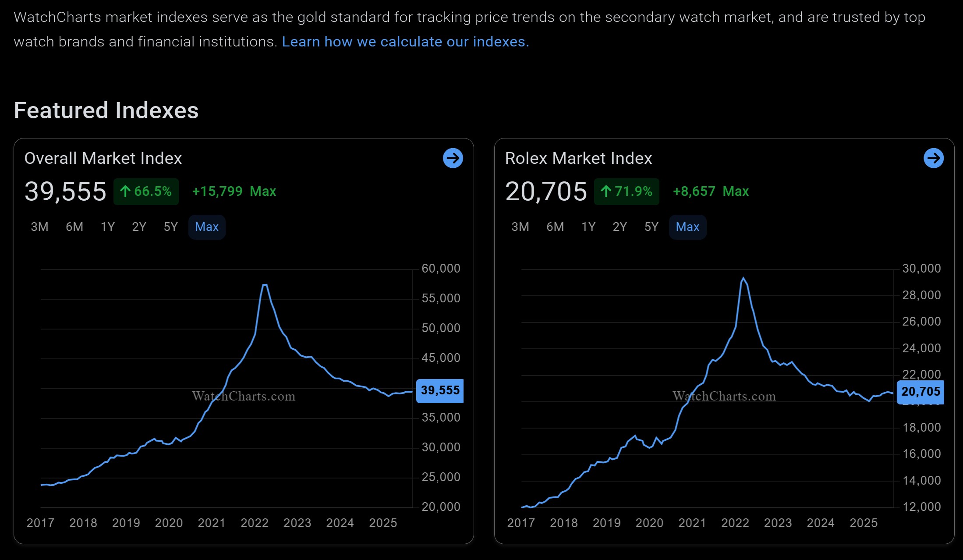Click Overall Market Index card title
The image size is (963, 560).
103,158
